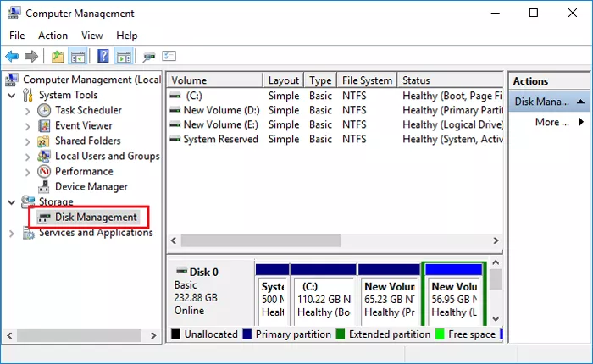Collapse the System Tools node
The width and height of the screenshot is (593, 364).
pos(12,96)
